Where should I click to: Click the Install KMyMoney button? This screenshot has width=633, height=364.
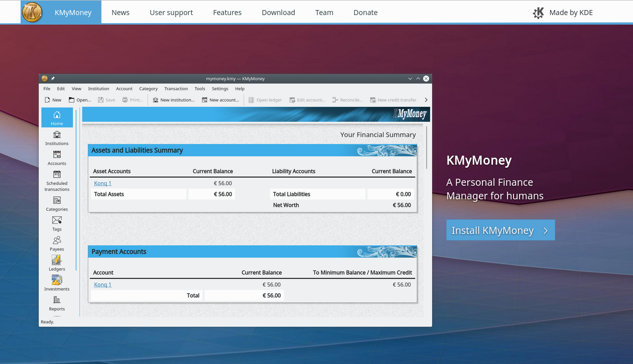pyautogui.click(x=500, y=230)
